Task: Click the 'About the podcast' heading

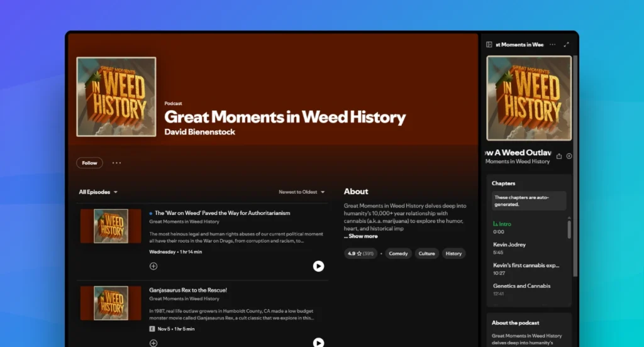Action: (x=516, y=322)
